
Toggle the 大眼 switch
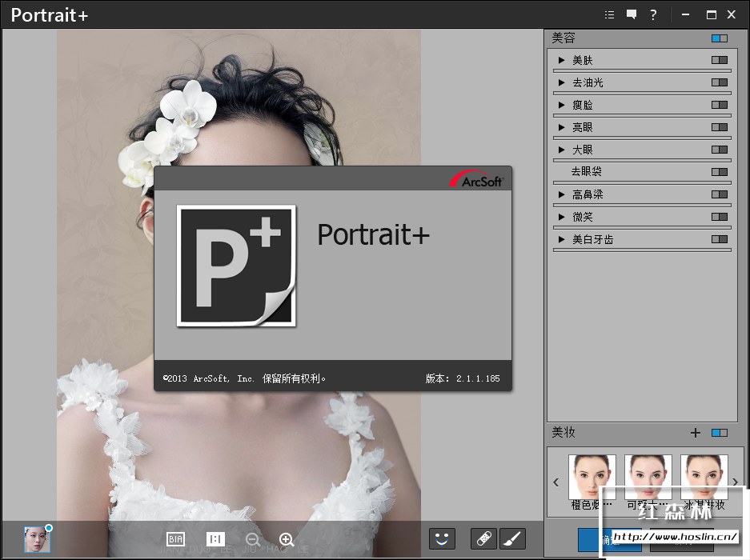(720, 150)
